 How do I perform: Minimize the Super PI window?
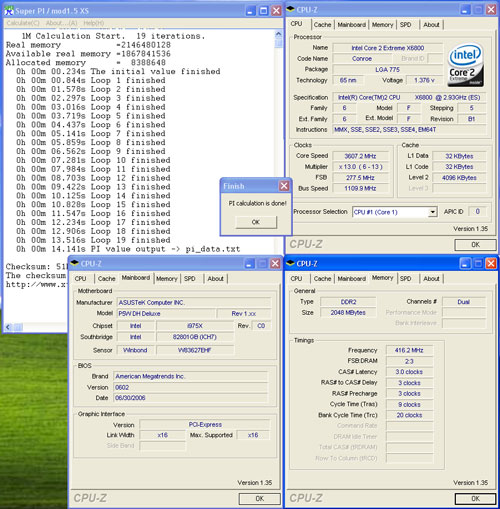[x=250, y=11]
